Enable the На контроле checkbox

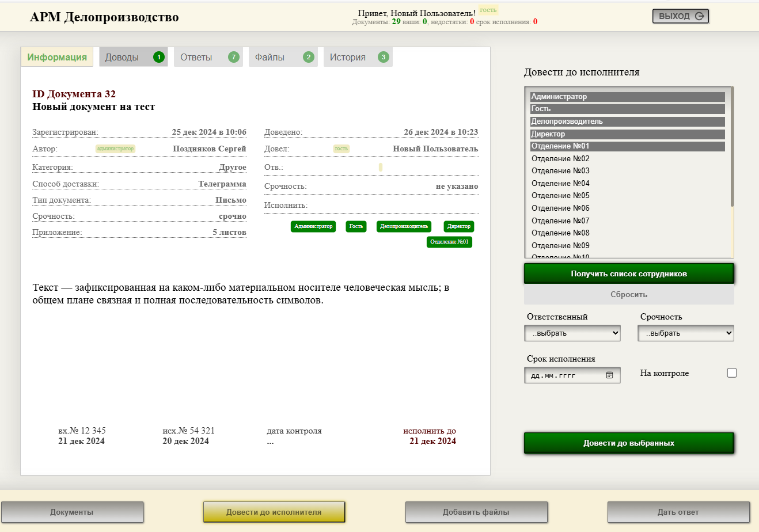[732, 373]
